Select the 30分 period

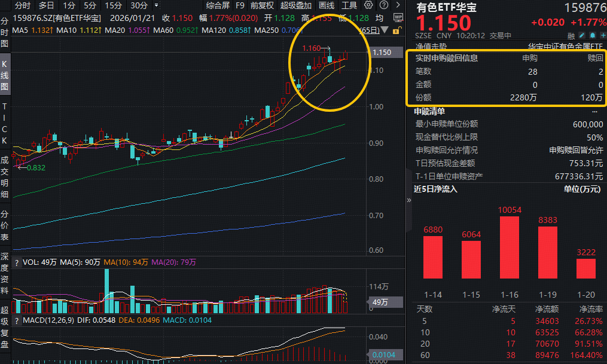pos(139,5)
